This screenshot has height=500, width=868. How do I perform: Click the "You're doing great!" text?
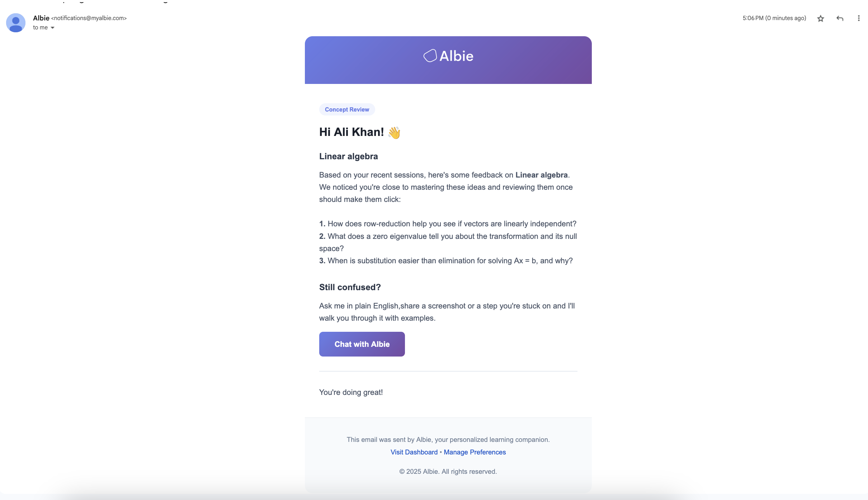pos(351,392)
